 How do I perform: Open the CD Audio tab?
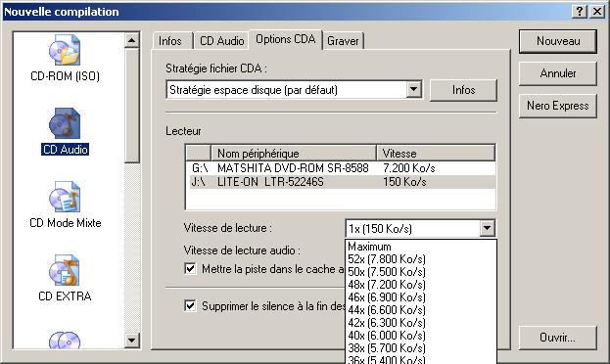pos(221,41)
